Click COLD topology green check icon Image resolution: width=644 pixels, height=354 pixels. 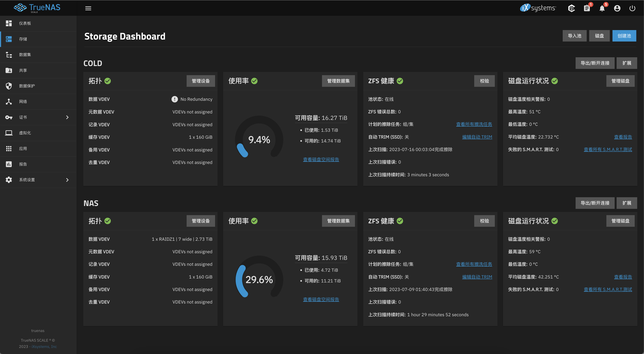point(107,81)
